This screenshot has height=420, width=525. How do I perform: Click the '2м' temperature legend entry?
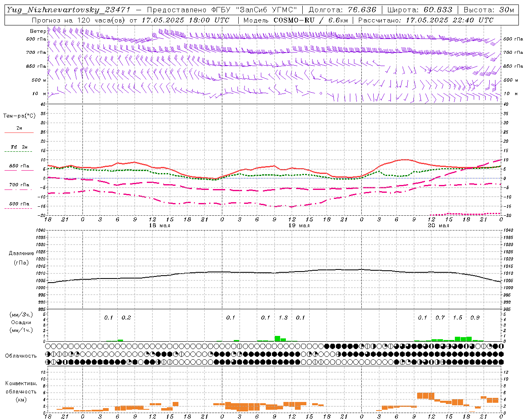pos(19,128)
